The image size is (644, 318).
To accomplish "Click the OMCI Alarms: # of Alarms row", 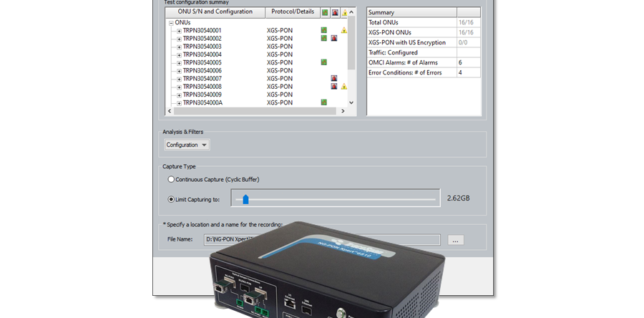I will coord(424,62).
